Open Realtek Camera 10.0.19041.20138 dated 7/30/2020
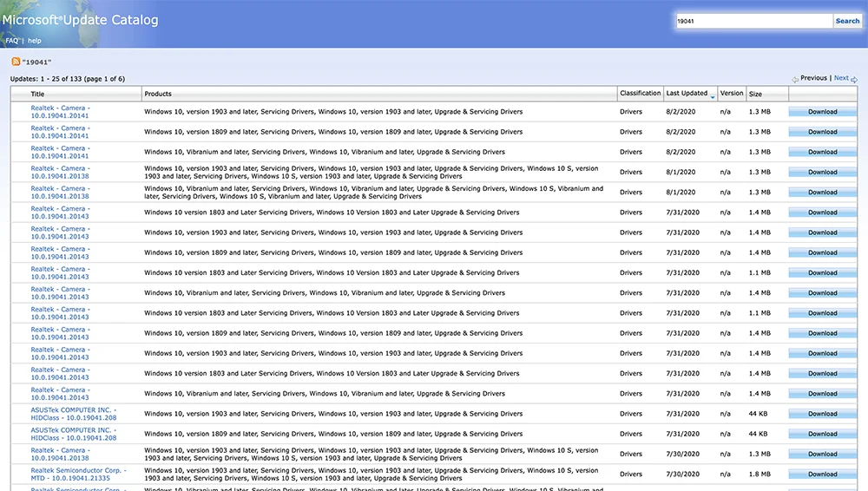Viewport: 868px width, 491px height. [x=60, y=454]
